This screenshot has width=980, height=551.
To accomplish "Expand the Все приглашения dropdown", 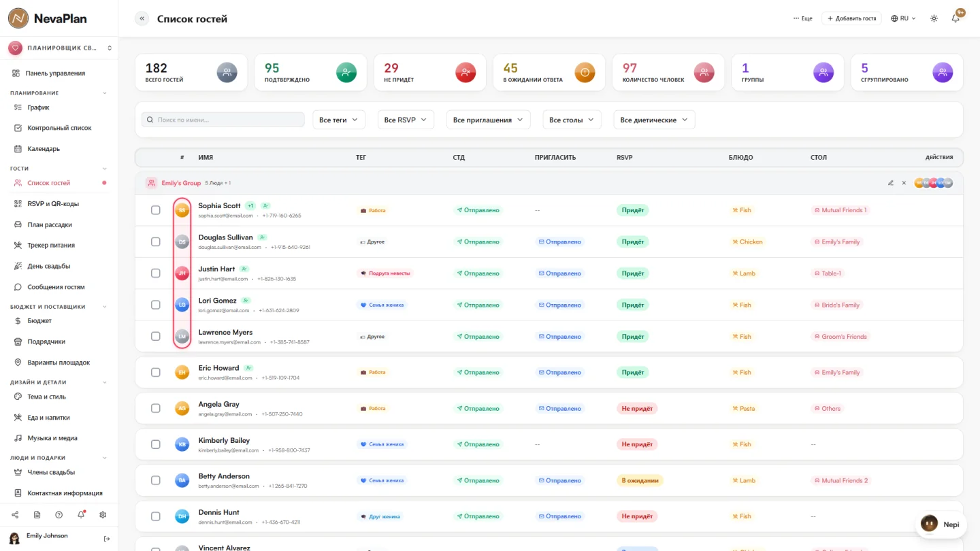I will pos(488,120).
